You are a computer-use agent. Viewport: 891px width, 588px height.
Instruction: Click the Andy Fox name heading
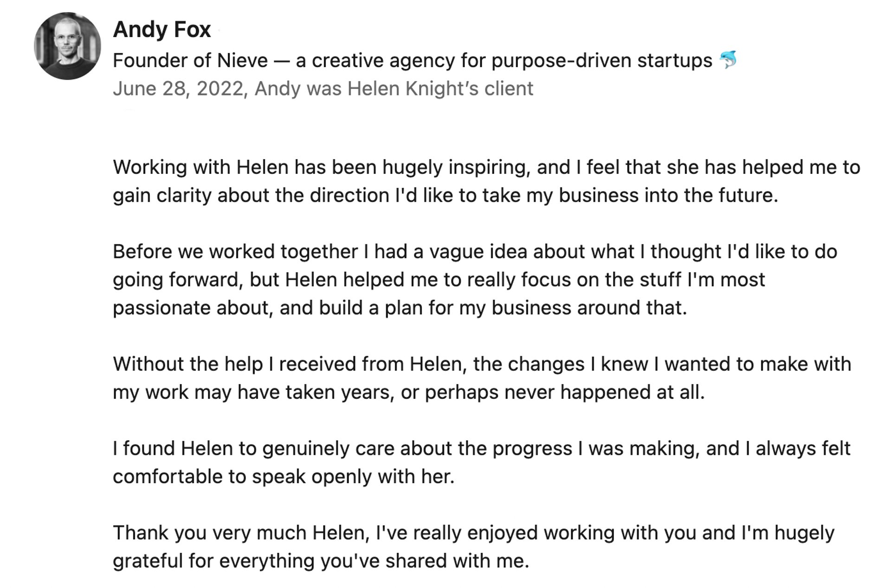(162, 30)
